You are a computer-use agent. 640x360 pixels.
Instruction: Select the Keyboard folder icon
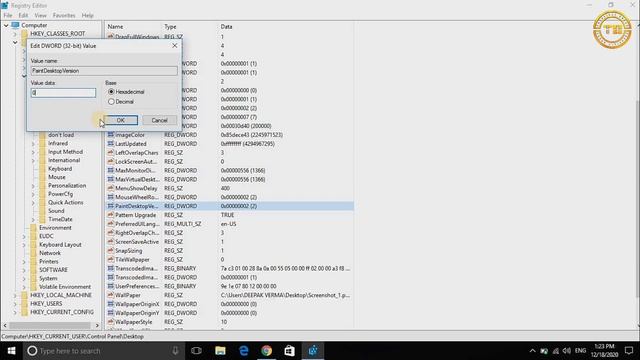click(x=42, y=169)
